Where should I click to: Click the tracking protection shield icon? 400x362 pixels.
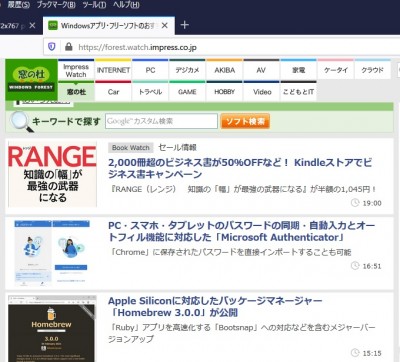[52, 47]
